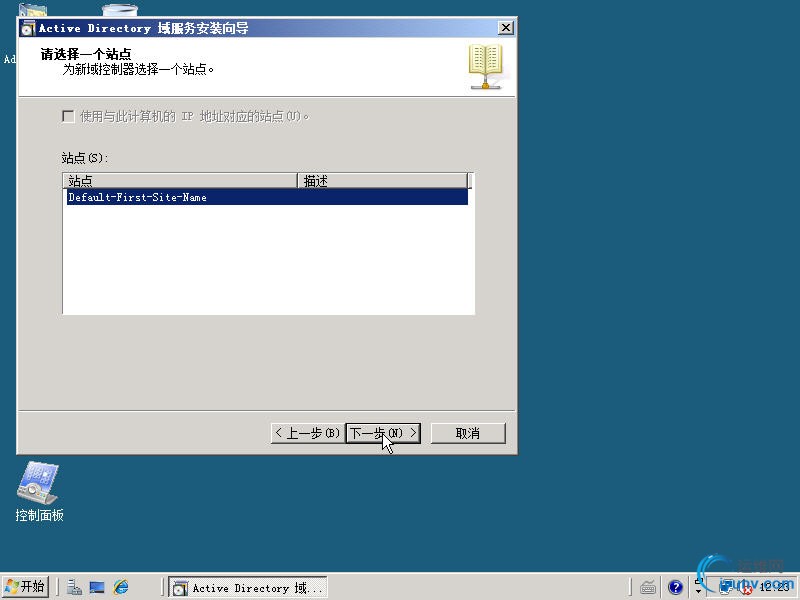Image resolution: width=800 pixels, height=600 pixels.
Task: Close the Active Directory wizard window
Action: (505, 28)
